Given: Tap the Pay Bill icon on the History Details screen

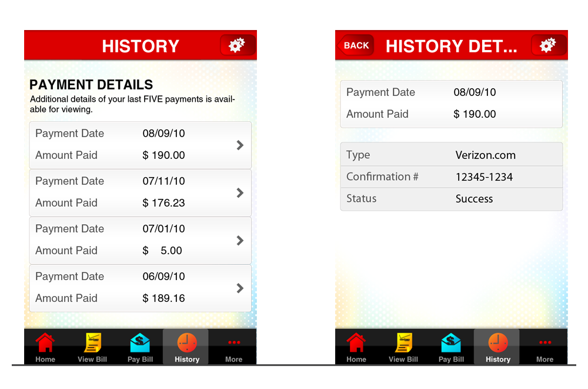Looking at the screenshot, I should click(451, 343).
